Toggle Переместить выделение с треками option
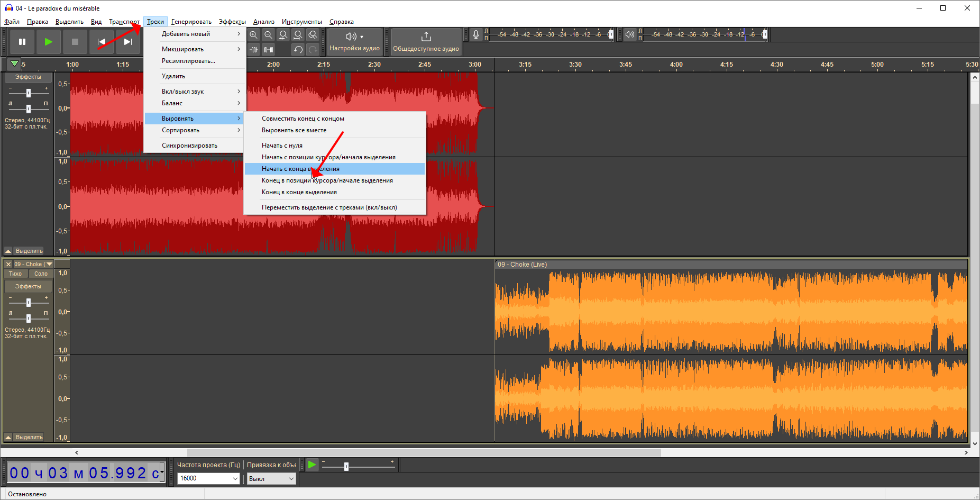Viewport: 980px width, 500px height. point(335,207)
